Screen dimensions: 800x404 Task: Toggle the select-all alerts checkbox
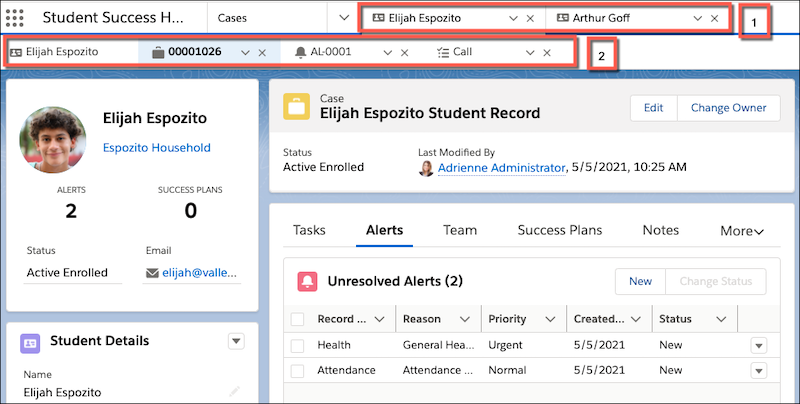click(x=297, y=319)
